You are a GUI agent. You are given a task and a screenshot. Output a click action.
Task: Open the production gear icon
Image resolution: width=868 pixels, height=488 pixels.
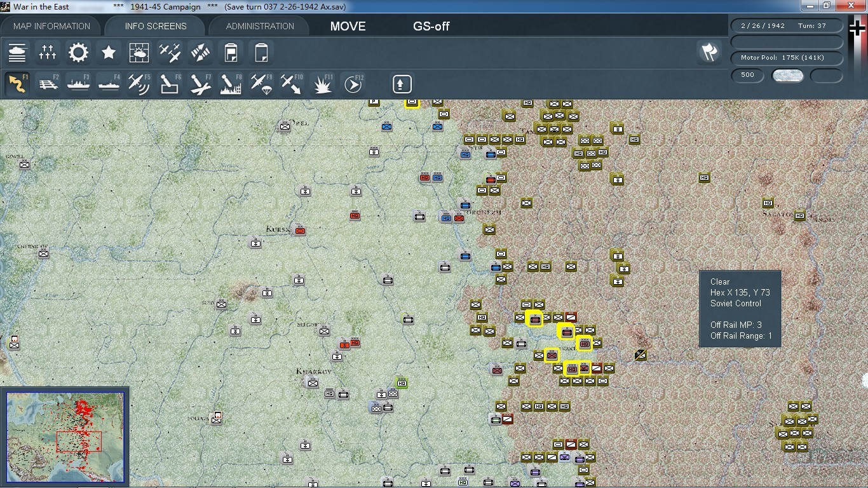tap(78, 52)
